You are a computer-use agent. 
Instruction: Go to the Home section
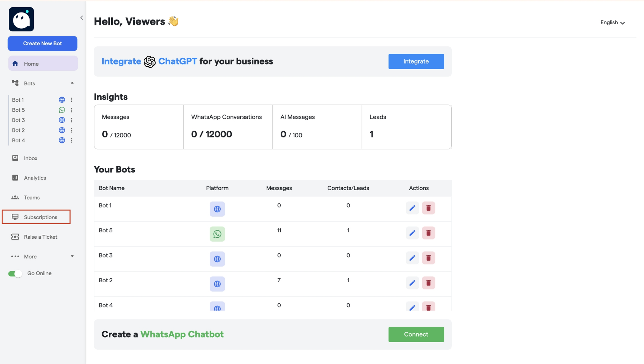[31, 64]
